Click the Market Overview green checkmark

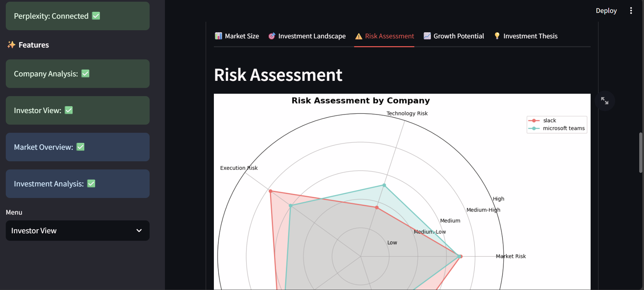[80, 147]
